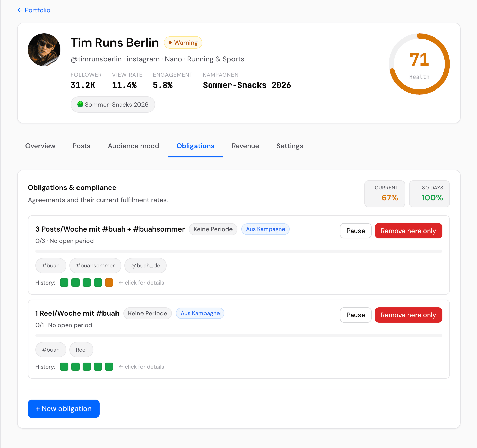
Task: Click the #buahsommer tag chip
Action: [x=95, y=266]
